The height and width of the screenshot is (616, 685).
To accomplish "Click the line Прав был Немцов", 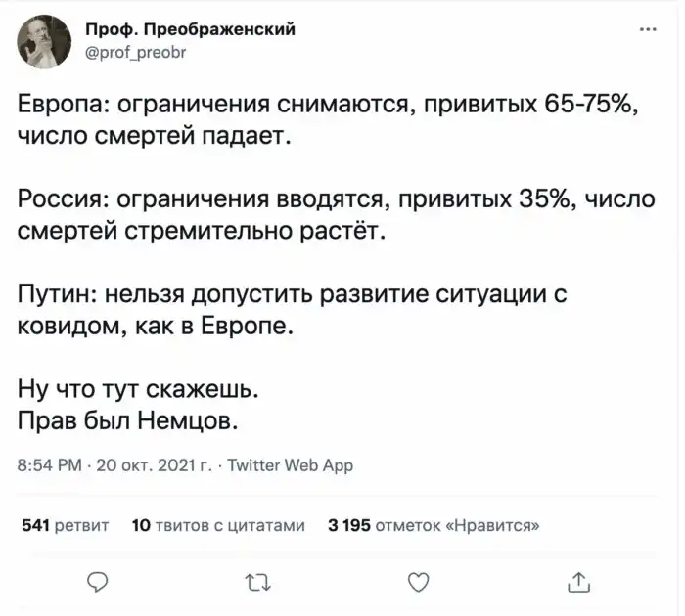I will pyautogui.click(x=127, y=420).
